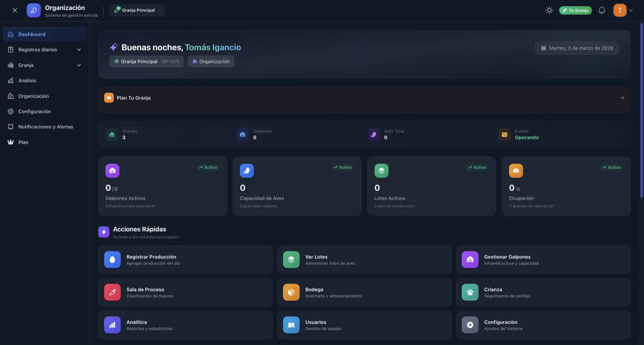
Task: Click the Configuración gear sidebar icon
Action: coord(11,111)
